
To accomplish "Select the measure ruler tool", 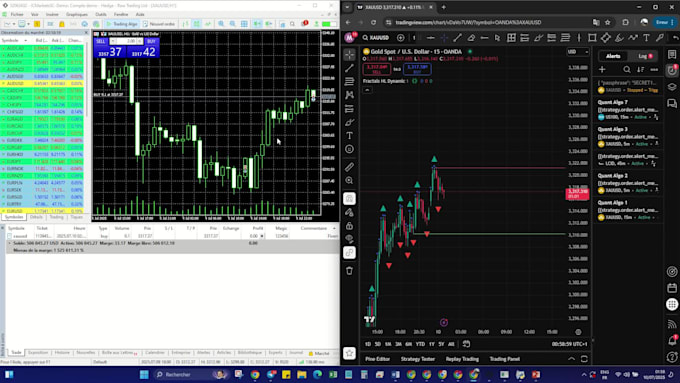I will [x=350, y=167].
